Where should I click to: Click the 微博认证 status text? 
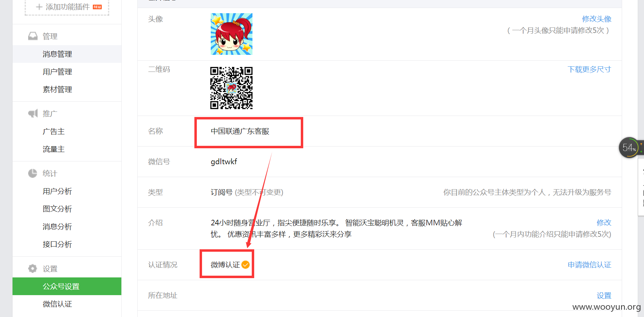click(x=225, y=265)
